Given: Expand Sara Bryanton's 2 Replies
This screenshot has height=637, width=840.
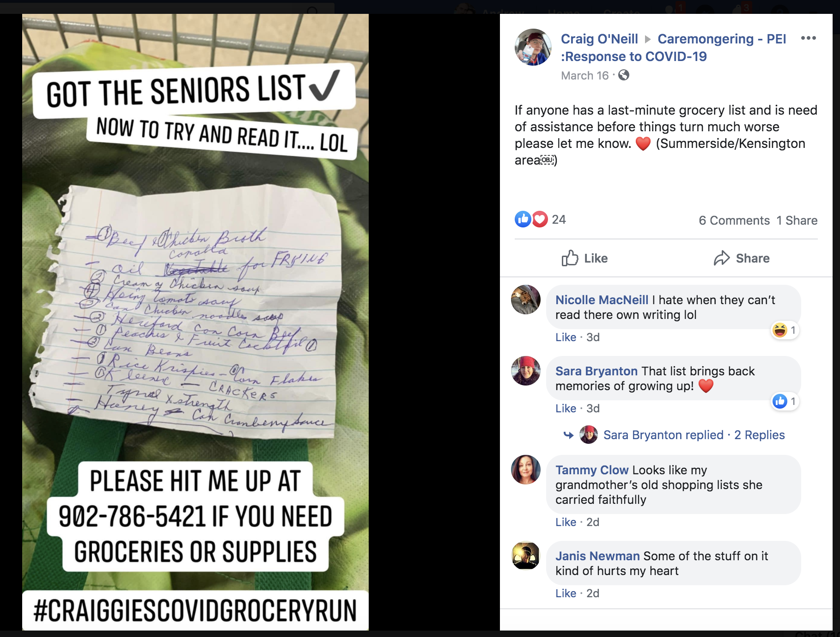Looking at the screenshot, I should (x=759, y=435).
